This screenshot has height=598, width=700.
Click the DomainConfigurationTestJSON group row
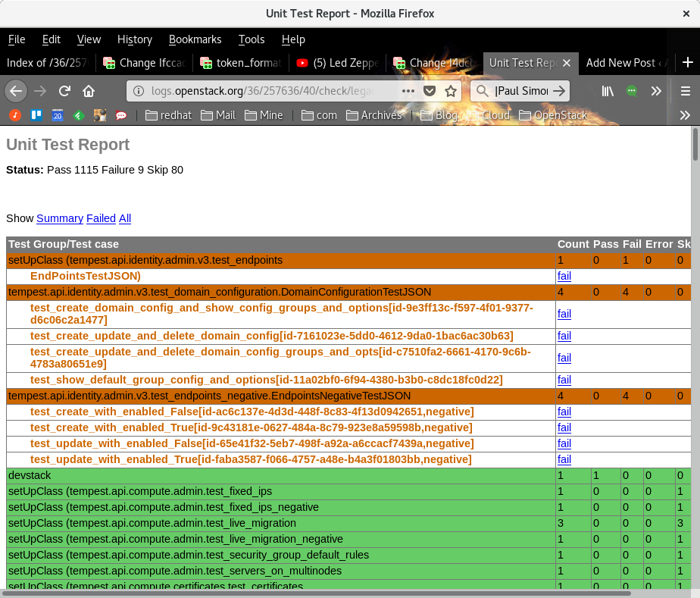(x=348, y=292)
